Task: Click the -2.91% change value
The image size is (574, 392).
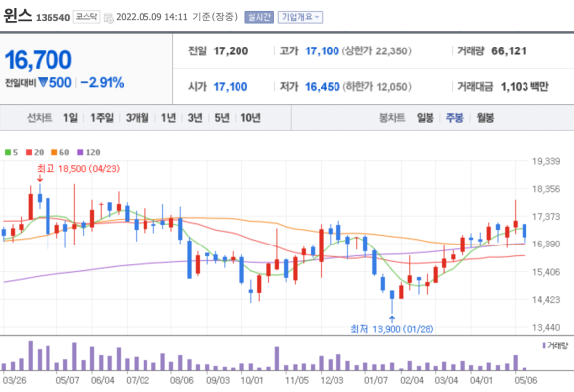Action: coord(102,83)
